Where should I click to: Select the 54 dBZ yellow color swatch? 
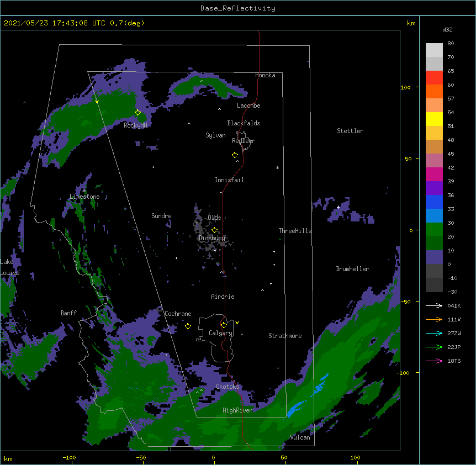coord(434,119)
